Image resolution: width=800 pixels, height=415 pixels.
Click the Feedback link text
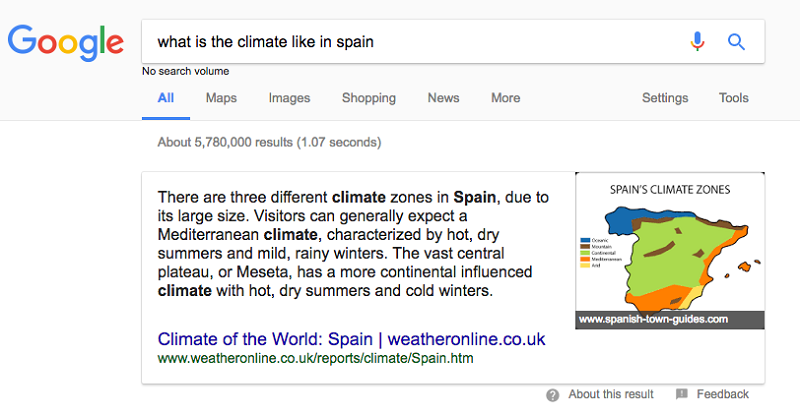(722, 394)
